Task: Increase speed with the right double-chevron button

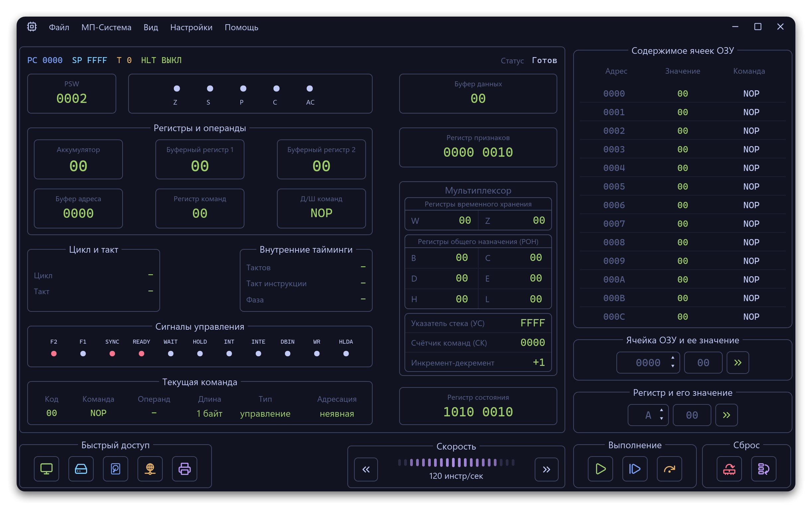Action: pos(547,469)
